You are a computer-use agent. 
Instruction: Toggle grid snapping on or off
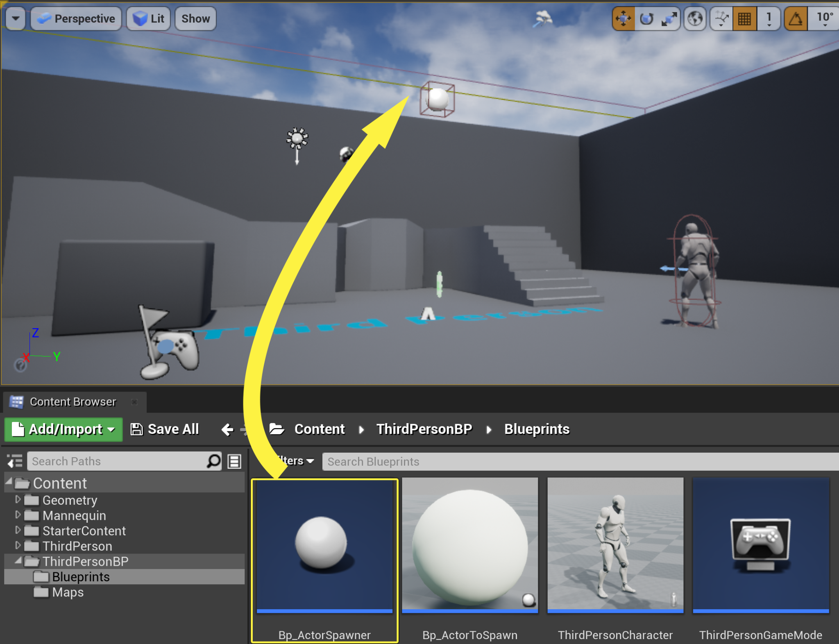(x=744, y=19)
